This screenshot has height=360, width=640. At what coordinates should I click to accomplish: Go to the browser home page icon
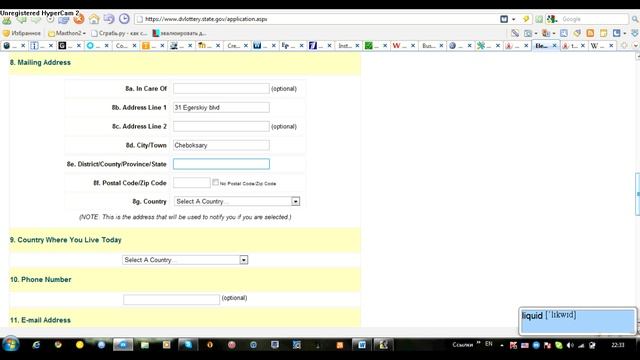(x=94, y=19)
